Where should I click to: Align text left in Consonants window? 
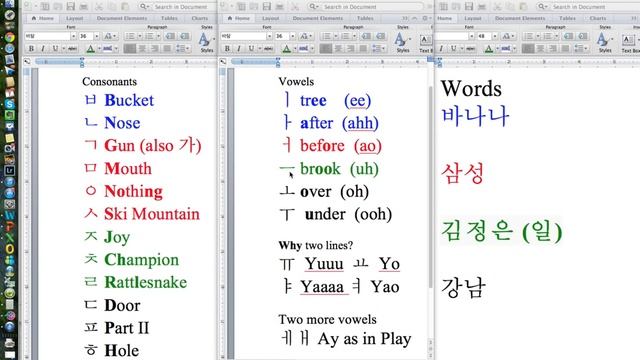129,49
